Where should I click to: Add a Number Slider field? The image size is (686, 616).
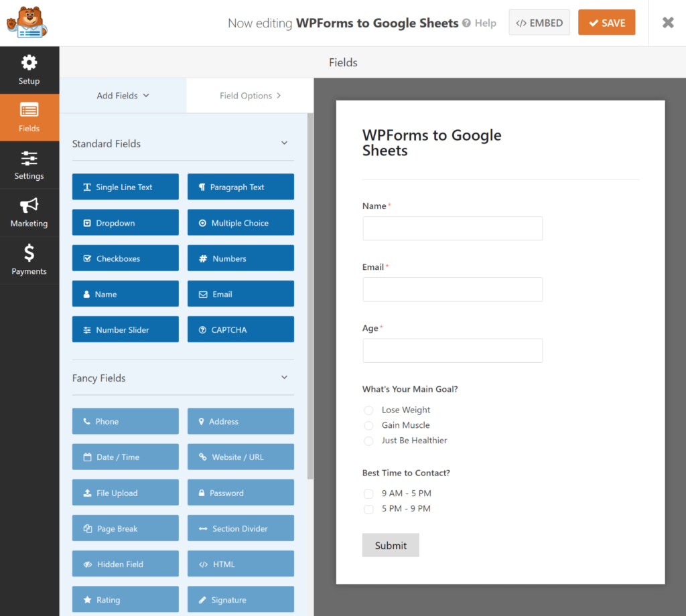125,329
